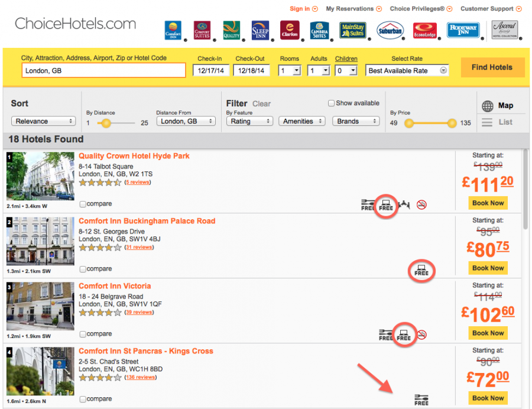This screenshot has height=409, width=532.
Task: Click the Find Hotels button
Action: point(492,67)
